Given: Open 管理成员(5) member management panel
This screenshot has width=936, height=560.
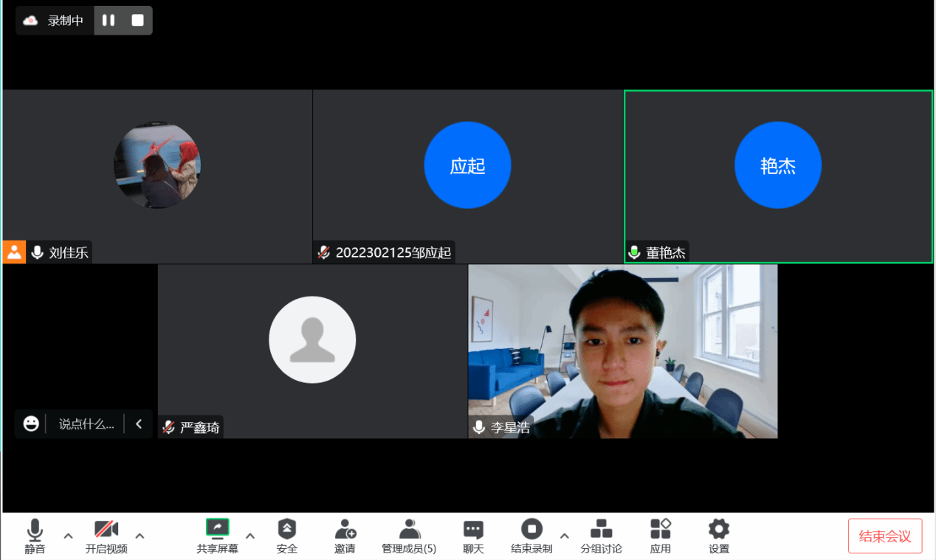Looking at the screenshot, I should [x=409, y=530].
